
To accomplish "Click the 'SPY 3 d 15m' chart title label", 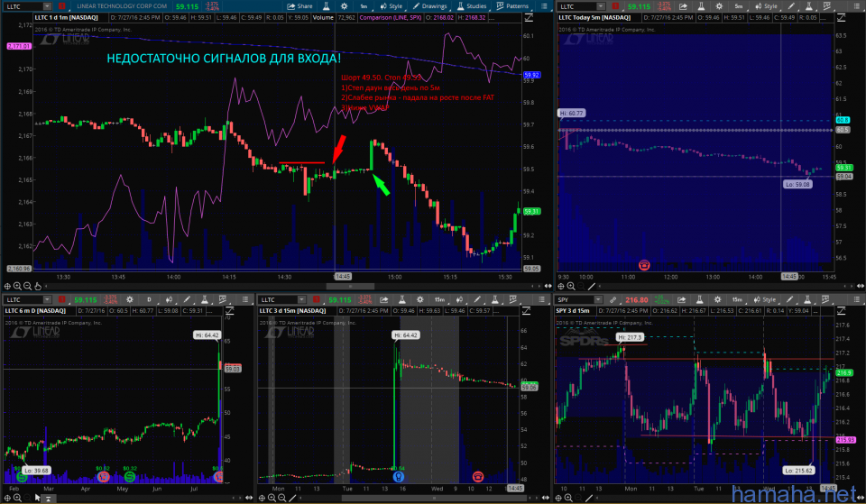I will (x=573, y=311).
